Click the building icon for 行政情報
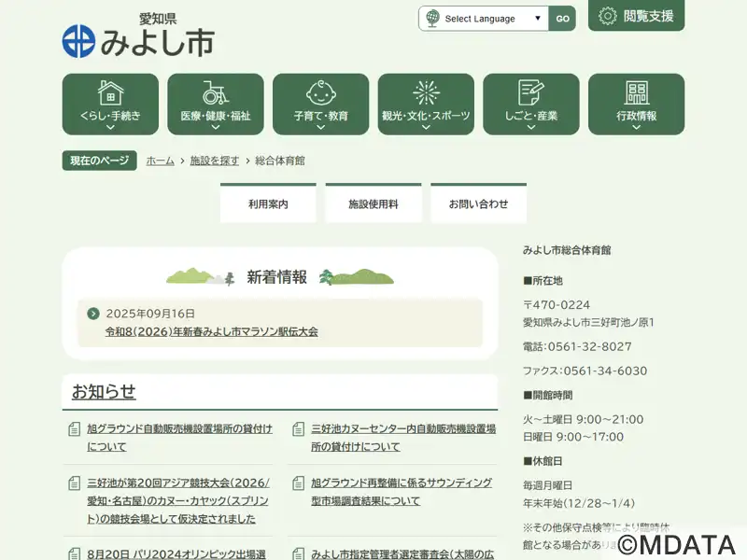This screenshot has width=747, height=560. coord(636,92)
